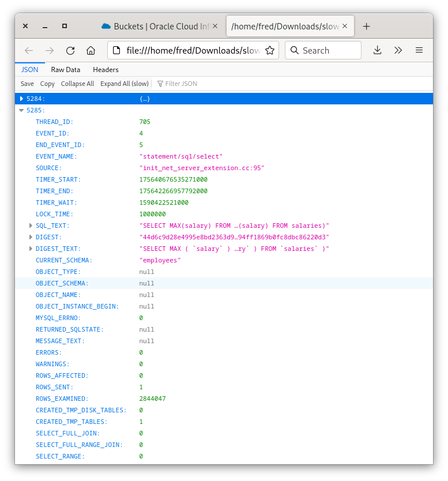
Task: Open the browser home page
Action: 91,50
